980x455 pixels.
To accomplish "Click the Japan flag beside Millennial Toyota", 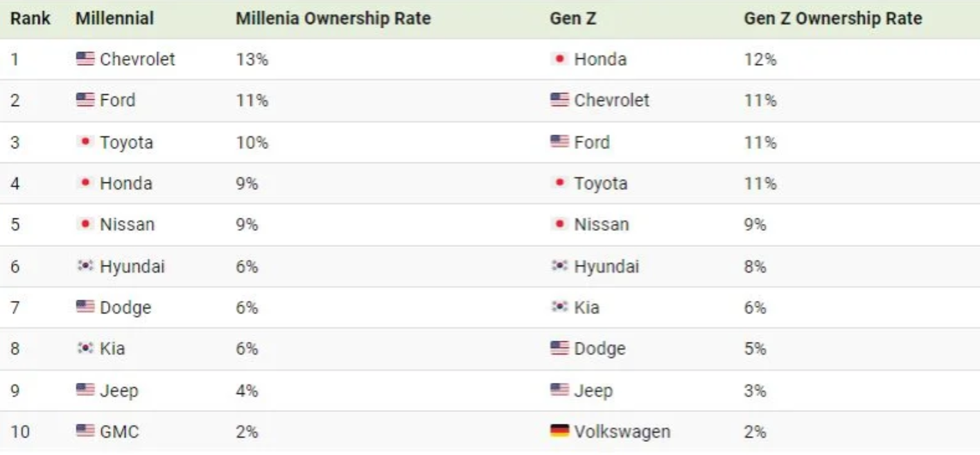I will click(85, 142).
